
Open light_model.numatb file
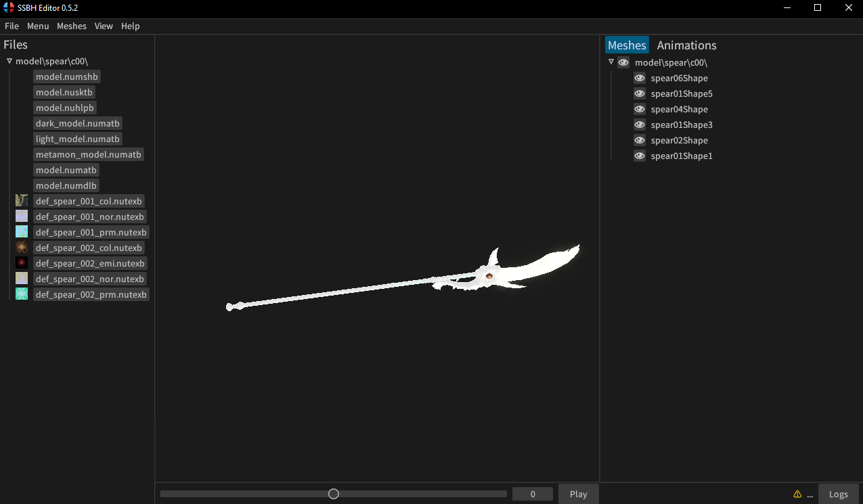[x=78, y=139]
